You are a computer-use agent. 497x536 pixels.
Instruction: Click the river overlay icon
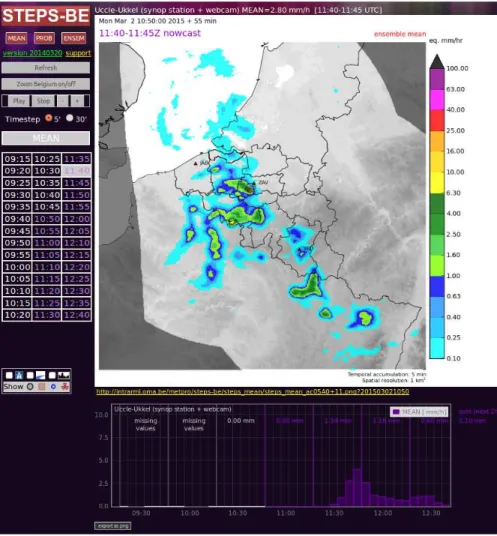click(x=40, y=375)
